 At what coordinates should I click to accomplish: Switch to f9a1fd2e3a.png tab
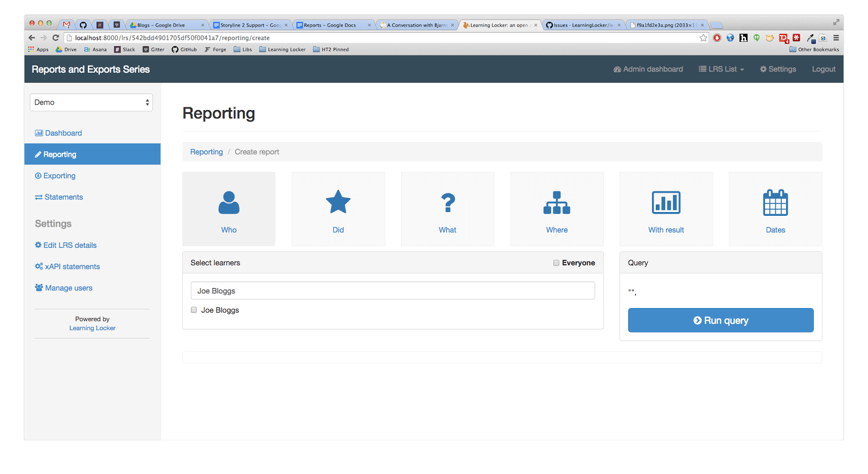pos(666,25)
